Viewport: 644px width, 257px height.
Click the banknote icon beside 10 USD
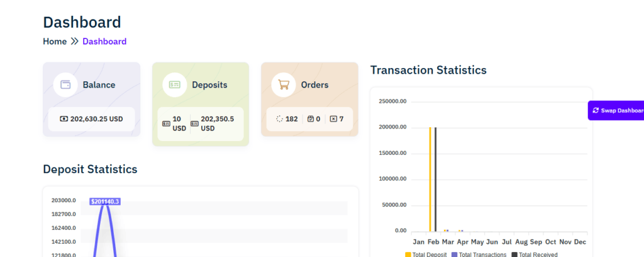[166, 123]
